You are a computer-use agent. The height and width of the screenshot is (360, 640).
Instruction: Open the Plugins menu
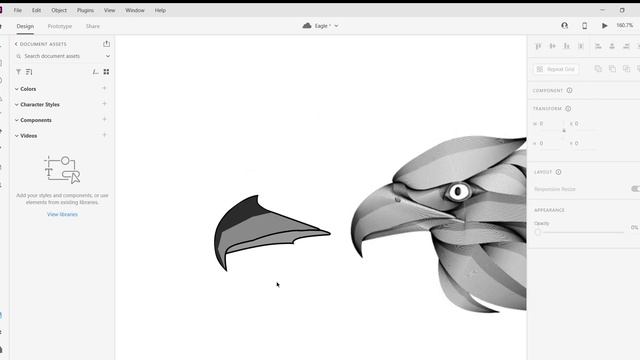(x=85, y=10)
